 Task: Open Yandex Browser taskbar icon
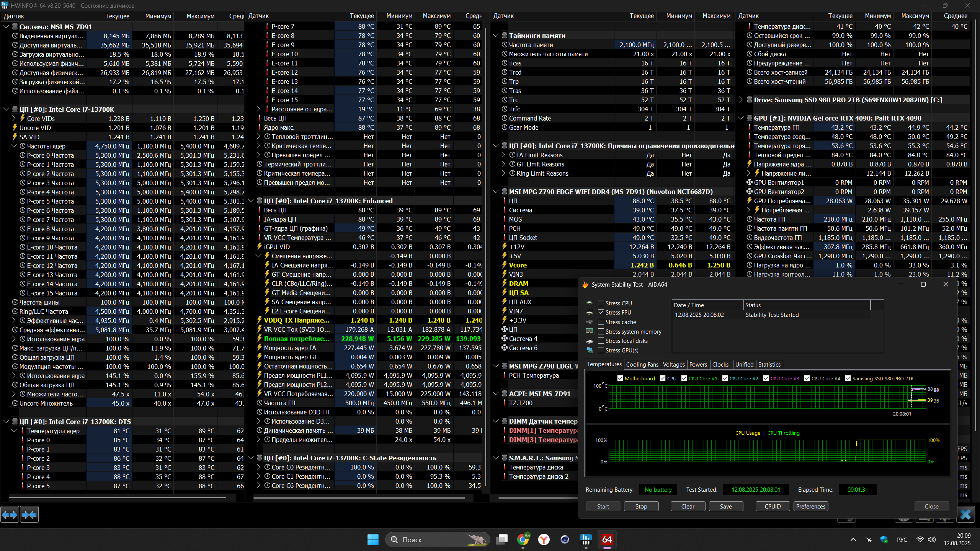tap(544, 540)
